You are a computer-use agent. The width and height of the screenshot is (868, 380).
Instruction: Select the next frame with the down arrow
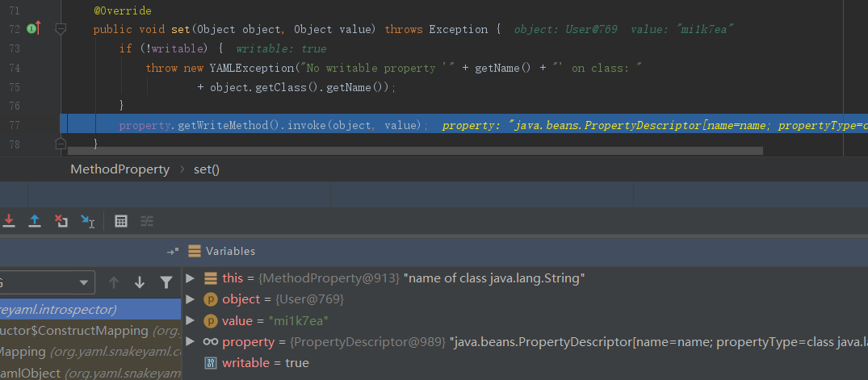coord(140,282)
